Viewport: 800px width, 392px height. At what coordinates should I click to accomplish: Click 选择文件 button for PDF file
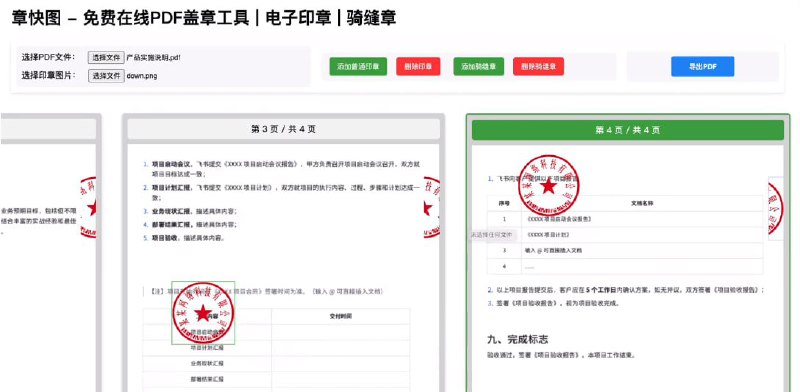[106, 57]
